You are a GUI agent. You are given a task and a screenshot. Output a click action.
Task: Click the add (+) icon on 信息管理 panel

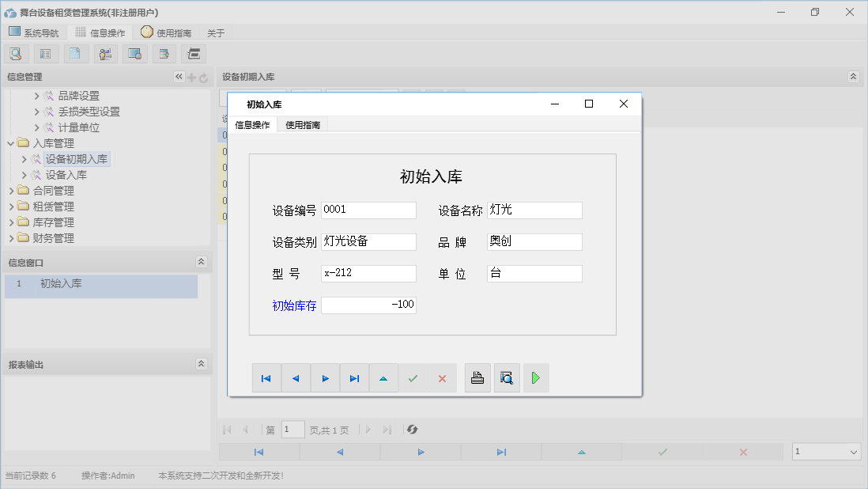191,77
